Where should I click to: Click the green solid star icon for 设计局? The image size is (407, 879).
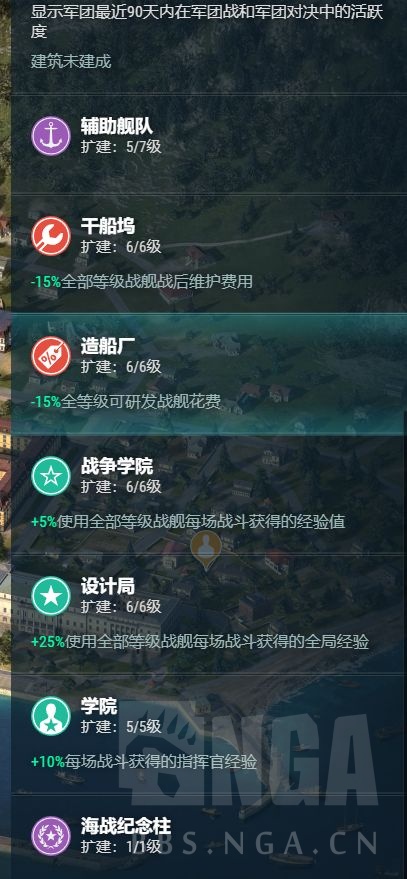(x=51, y=595)
